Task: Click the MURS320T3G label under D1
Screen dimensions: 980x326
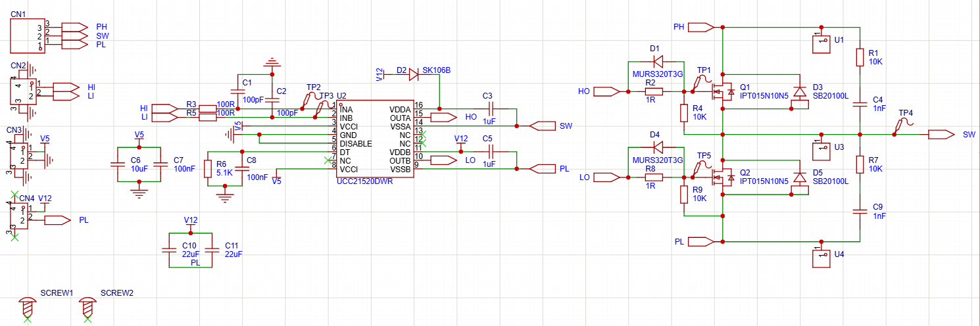Action: [x=658, y=75]
